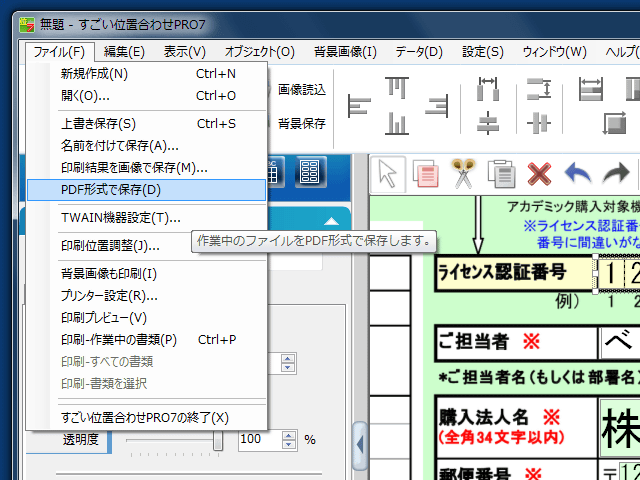Choose 印刷プレビュー(V) entry
This screenshot has width=640, height=480.
[x=147, y=318]
